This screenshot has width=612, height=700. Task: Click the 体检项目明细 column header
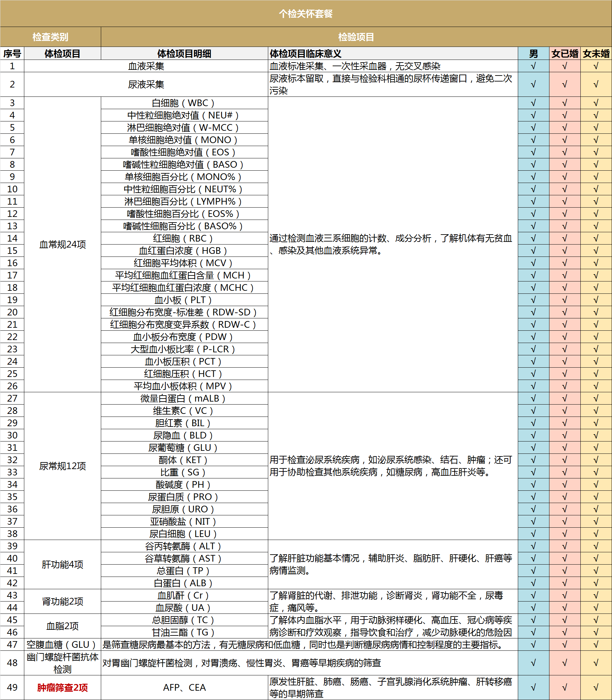[x=184, y=54]
